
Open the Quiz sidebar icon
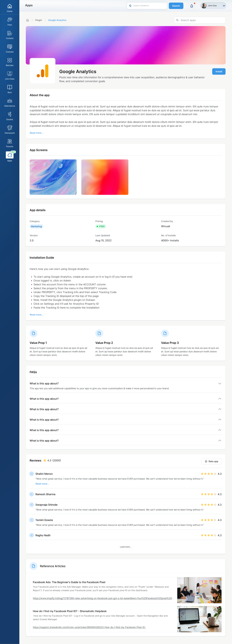[x=10, y=87]
